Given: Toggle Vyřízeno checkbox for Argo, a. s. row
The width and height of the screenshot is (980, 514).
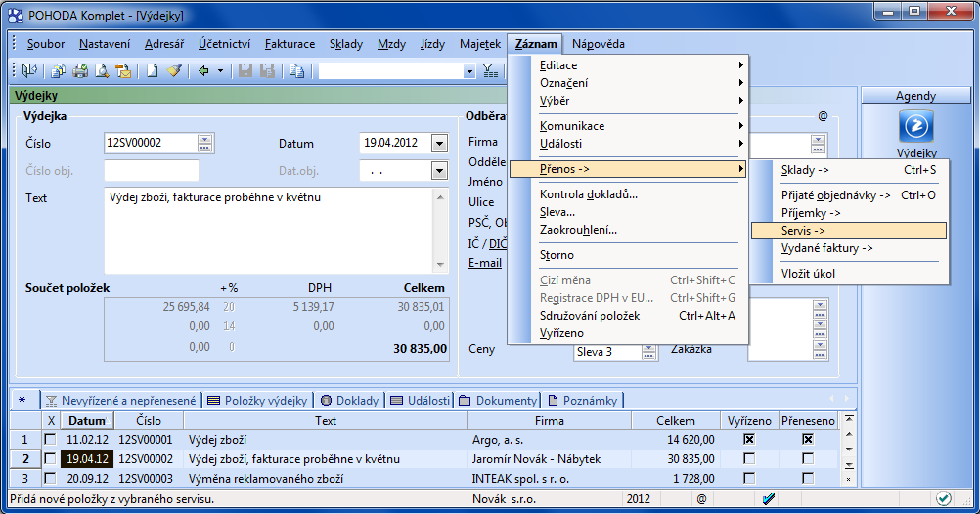Looking at the screenshot, I should pos(749,439).
